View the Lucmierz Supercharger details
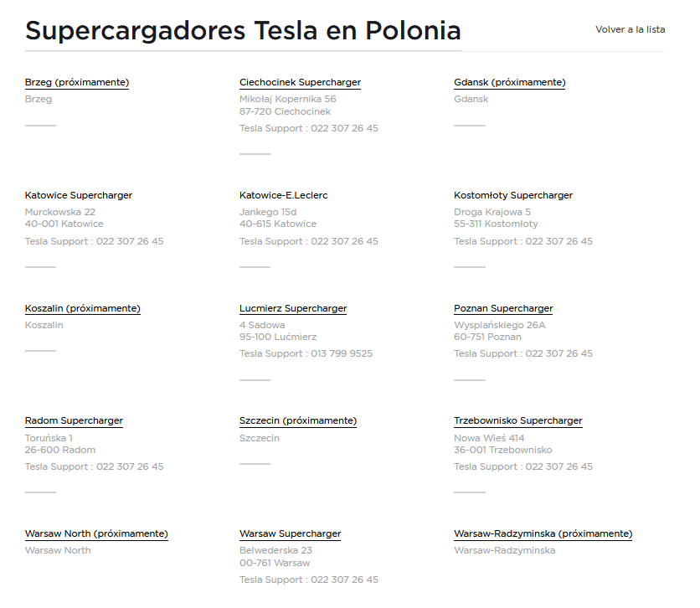Image resolution: width=700 pixels, height=608 pixels. pyautogui.click(x=293, y=308)
